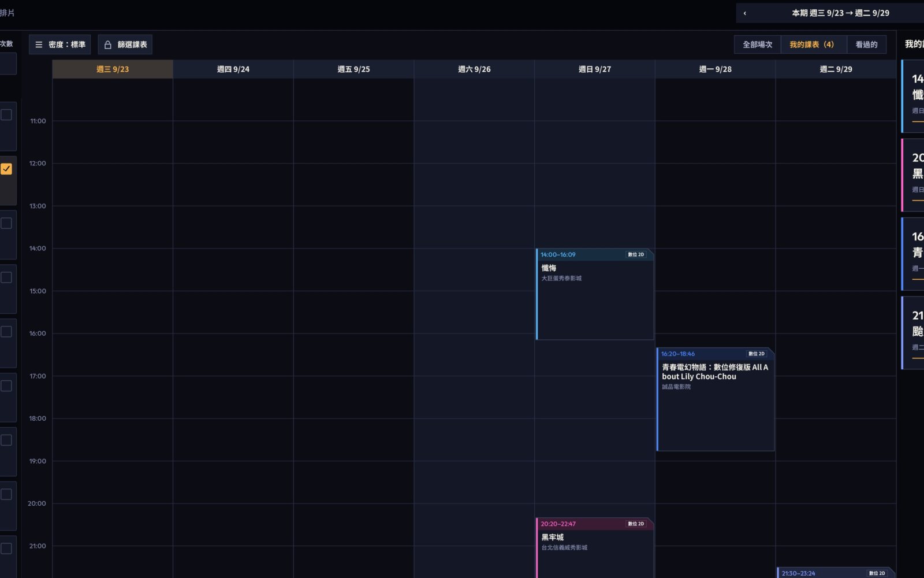Click the 20:20–22:47 time label
The width and height of the screenshot is (924, 578).
[558, 524]
